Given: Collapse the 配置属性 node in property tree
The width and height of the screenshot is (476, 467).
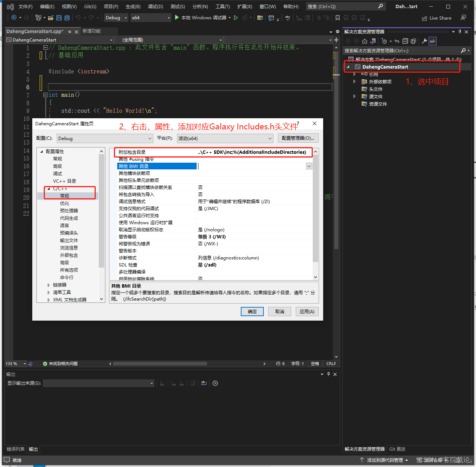Looking at the screenshot, I should 42,152.
